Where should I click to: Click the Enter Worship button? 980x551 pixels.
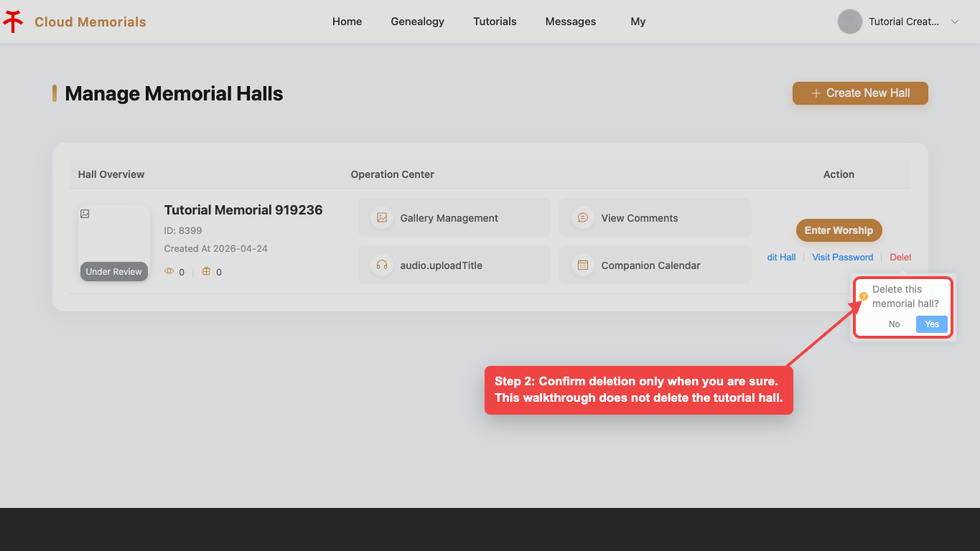[839, 230]
